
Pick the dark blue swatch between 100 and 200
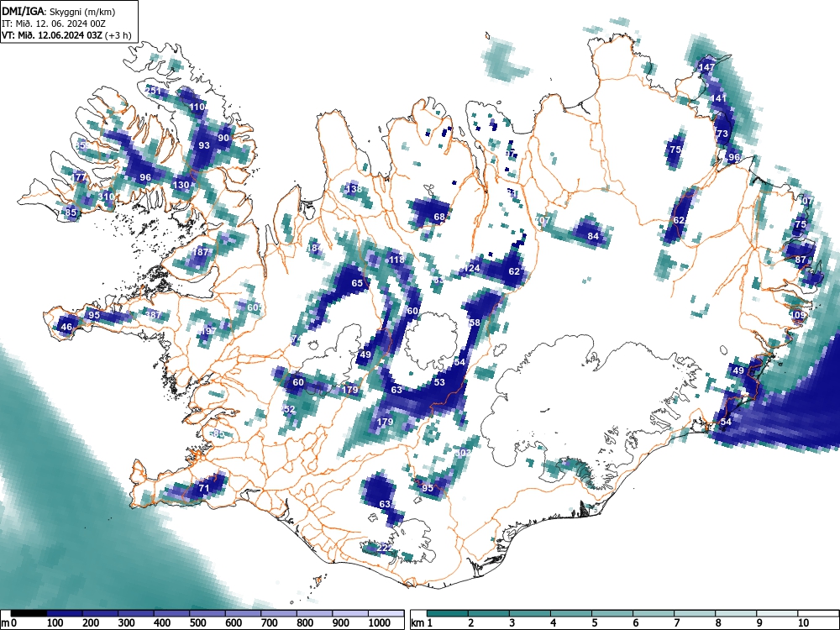[x=65, y=613]
